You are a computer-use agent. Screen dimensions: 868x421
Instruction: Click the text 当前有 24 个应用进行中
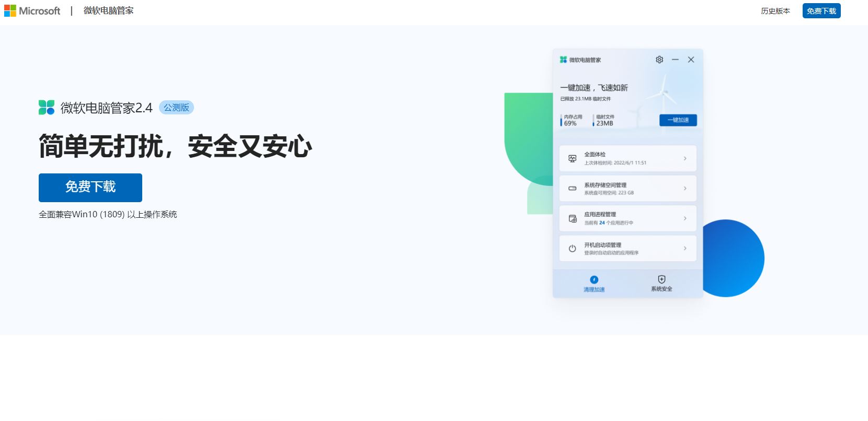(609, 223)
